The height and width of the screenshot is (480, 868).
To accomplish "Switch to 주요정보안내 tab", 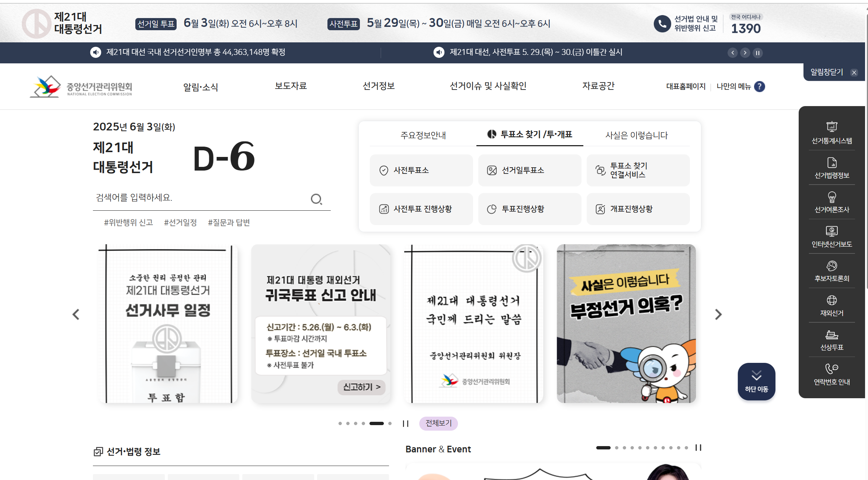I will [x=423, y=135].
